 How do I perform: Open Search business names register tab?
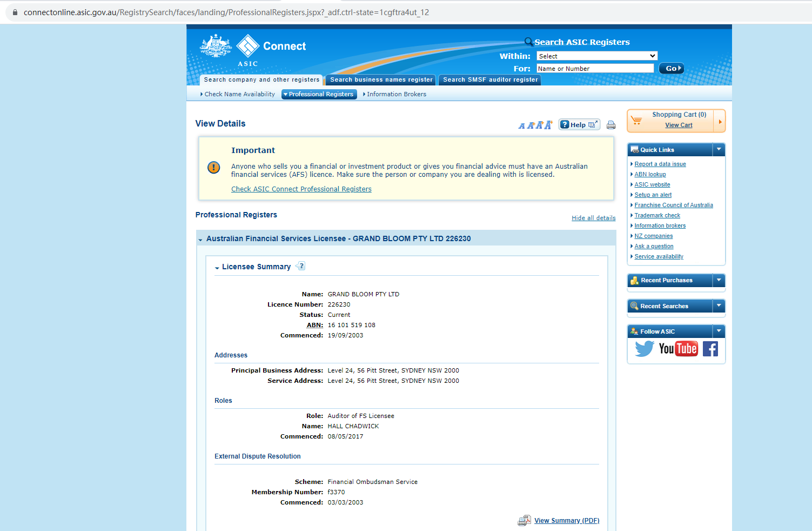coord(381,80)
